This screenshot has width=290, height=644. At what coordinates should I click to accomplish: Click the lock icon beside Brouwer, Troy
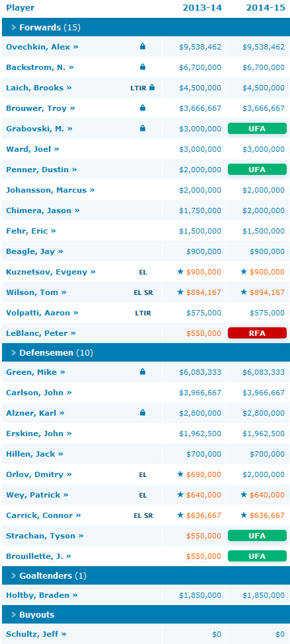[143, 108]
